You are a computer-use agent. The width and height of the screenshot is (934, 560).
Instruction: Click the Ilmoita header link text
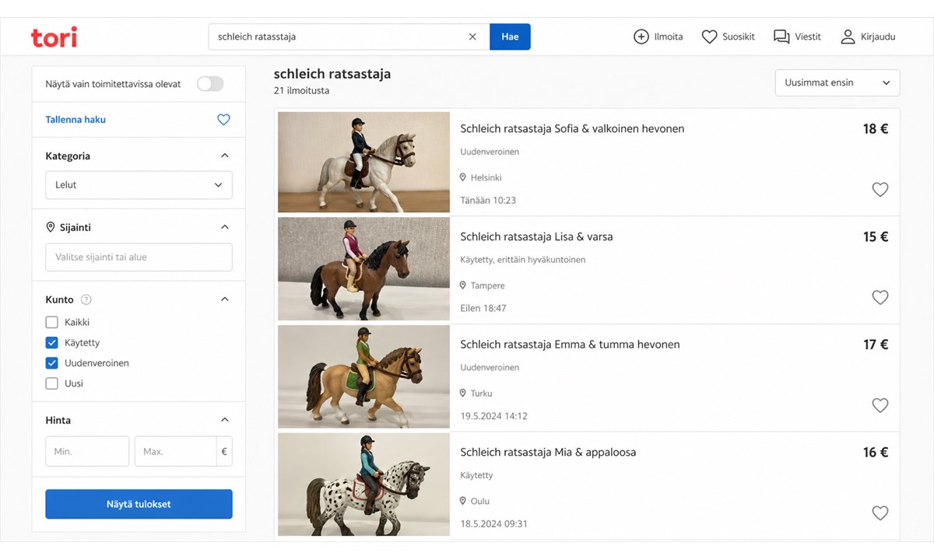pos(669,37)
